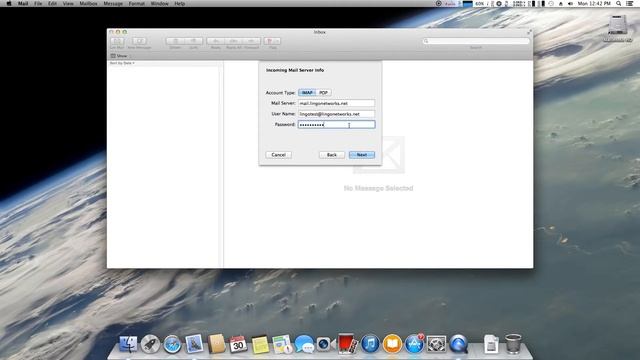This screenshot has height=360, width=640.
Task: Select POP account type
Action: pos(323,93)
